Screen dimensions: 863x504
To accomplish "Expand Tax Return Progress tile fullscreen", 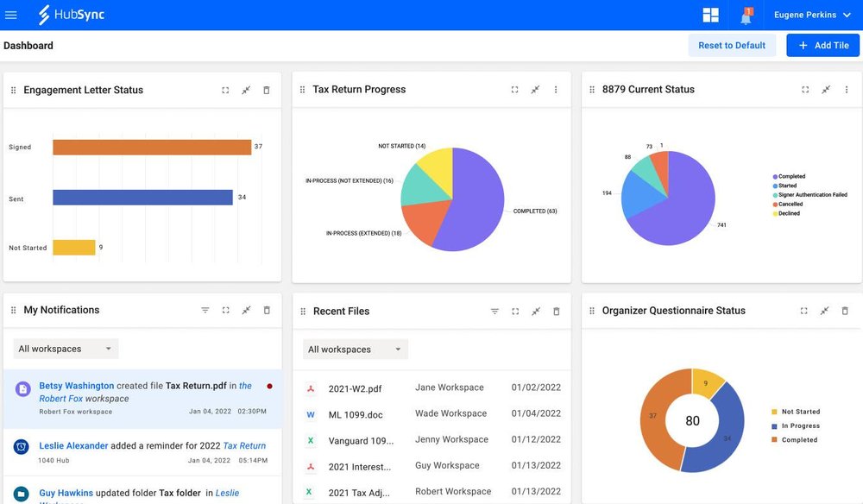I will (514, 90).
